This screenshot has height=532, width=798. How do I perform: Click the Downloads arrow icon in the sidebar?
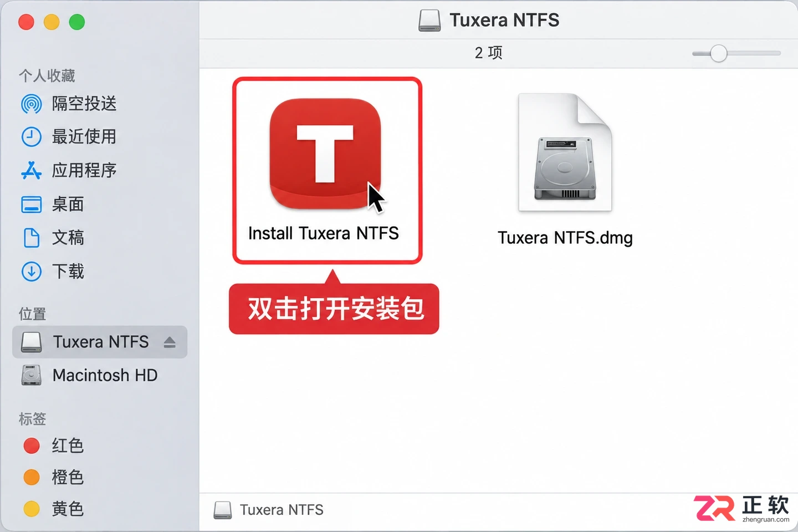[x=31, y=272]
